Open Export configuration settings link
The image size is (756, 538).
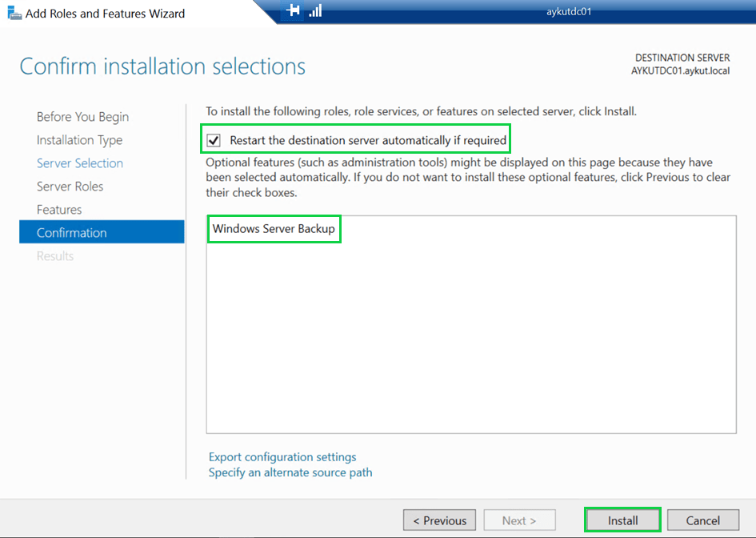click(x=282, y=457)
